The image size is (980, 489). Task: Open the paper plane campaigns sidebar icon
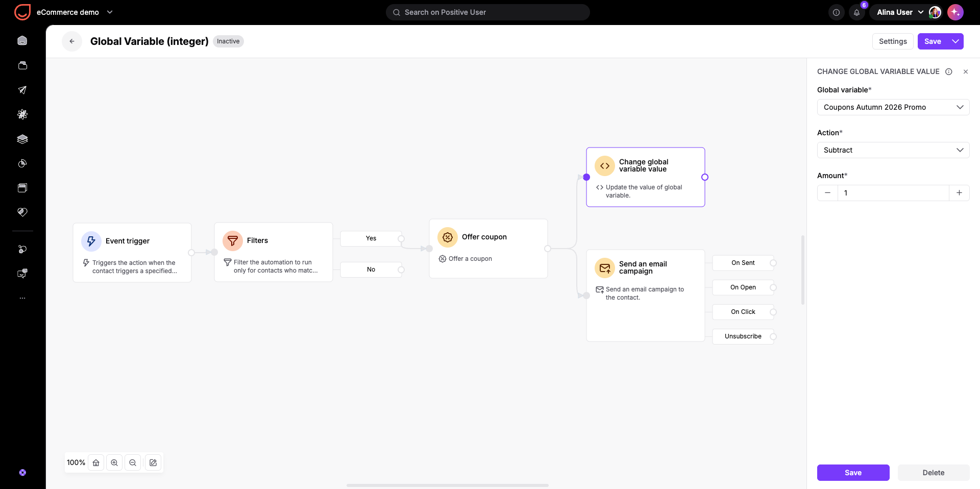(22, 90)
